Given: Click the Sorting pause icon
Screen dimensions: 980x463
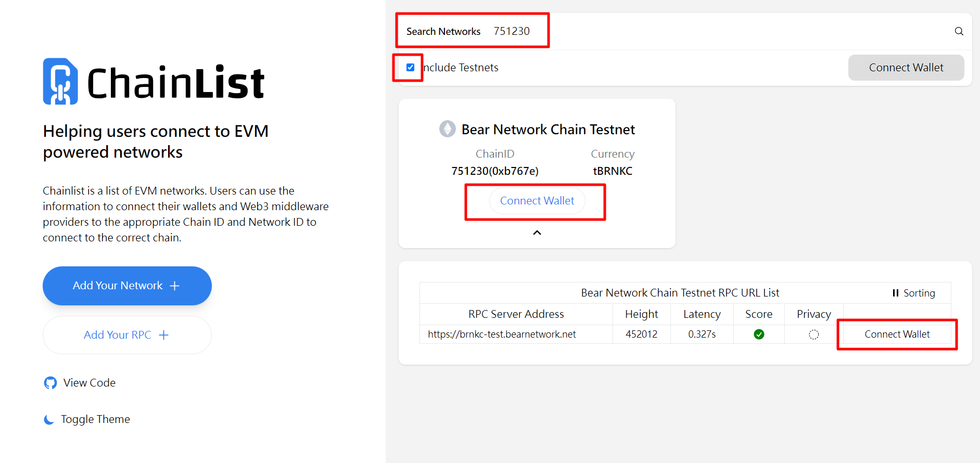Looking at the screenshot, I should pos(895,293).
